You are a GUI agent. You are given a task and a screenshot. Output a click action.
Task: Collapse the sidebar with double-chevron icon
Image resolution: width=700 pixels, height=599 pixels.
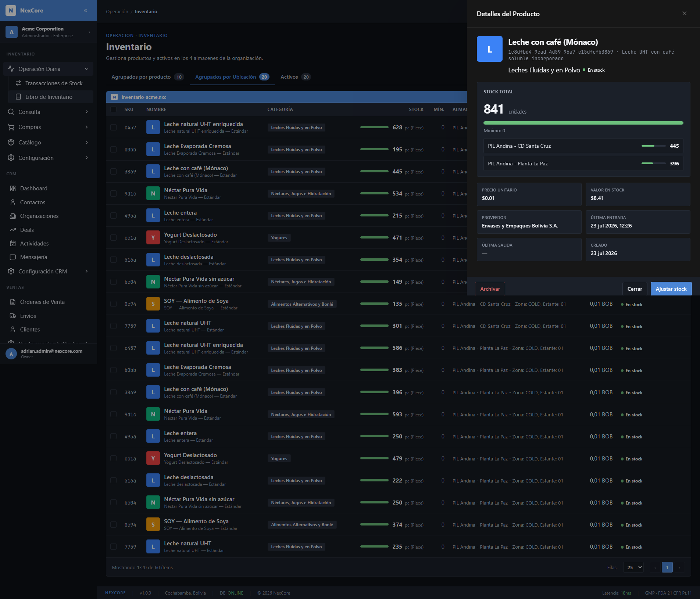(x=86, y=10)
